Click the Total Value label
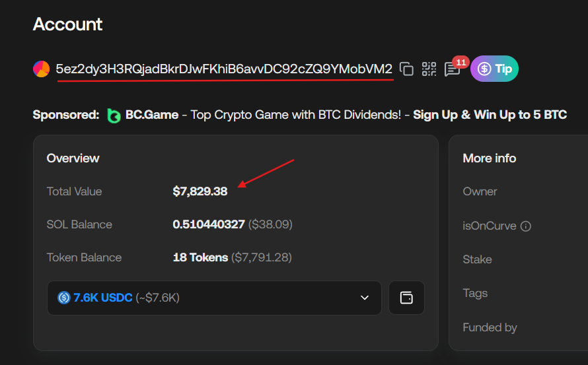This screenshot has width=588, height=365. pyautogui.click(x=74, y=191)
